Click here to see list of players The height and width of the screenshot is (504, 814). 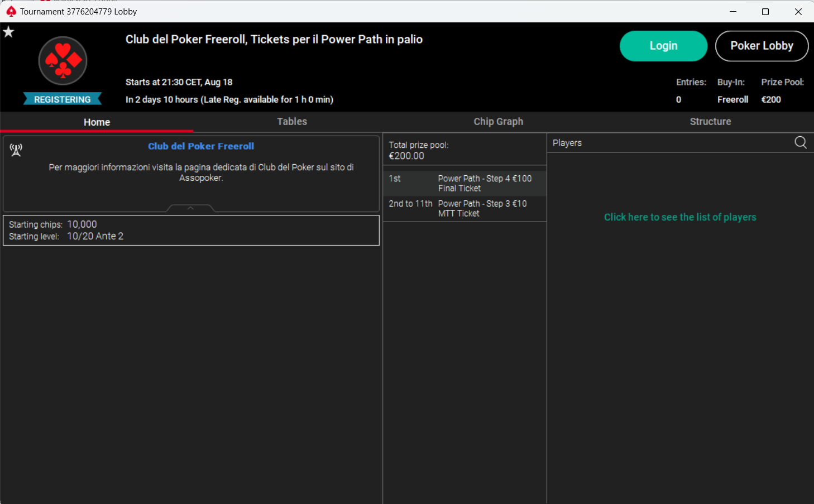pos(680,217)
